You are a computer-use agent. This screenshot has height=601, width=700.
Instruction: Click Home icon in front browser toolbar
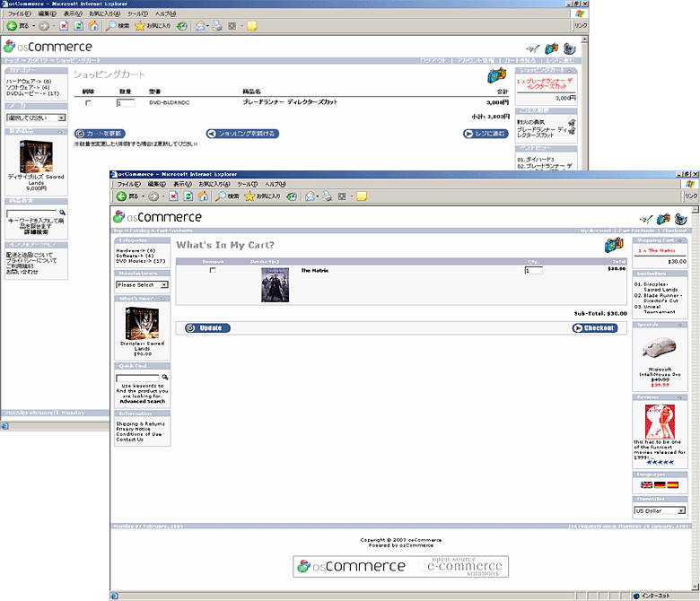click(203, 196)
